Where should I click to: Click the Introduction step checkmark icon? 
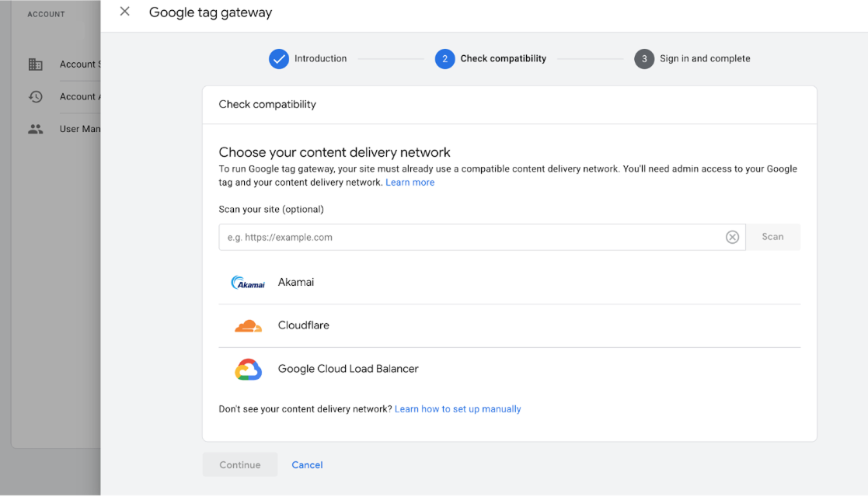click(x=279, y=59)
